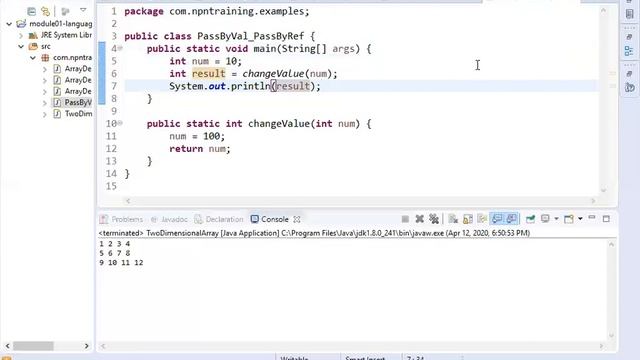This screenshot has width=640, height=360.
Task: Remove launch with single X icon
Action: click(419, 219)
